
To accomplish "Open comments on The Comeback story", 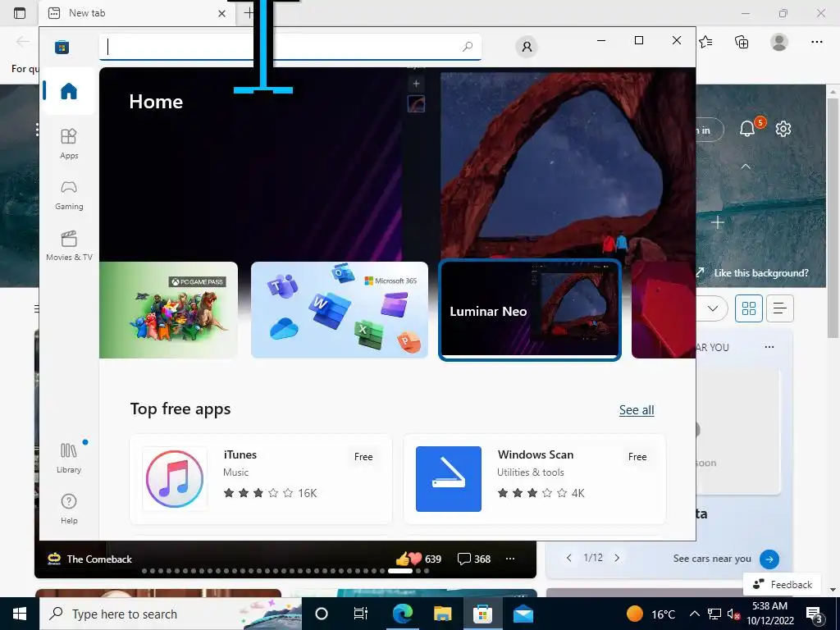I will [474, 559].
